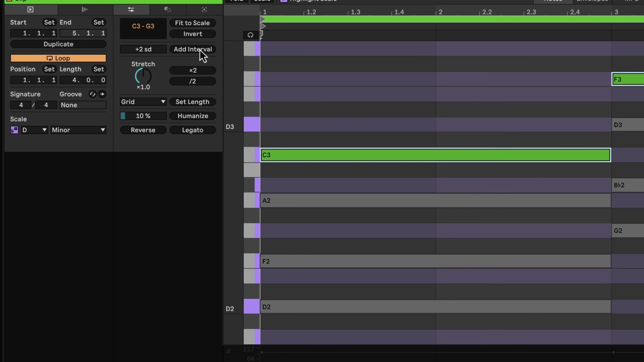
Task: Click the piano key beside the C3 note
Action: pyautogui.click(x=252, y=155)
